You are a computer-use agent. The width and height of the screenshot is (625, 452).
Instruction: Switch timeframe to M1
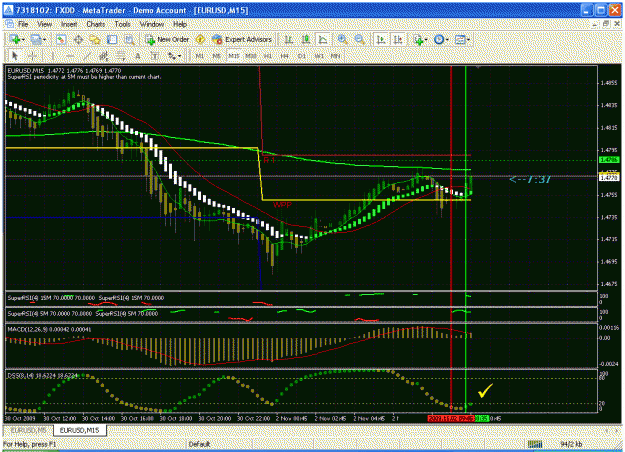pos(200,56)
